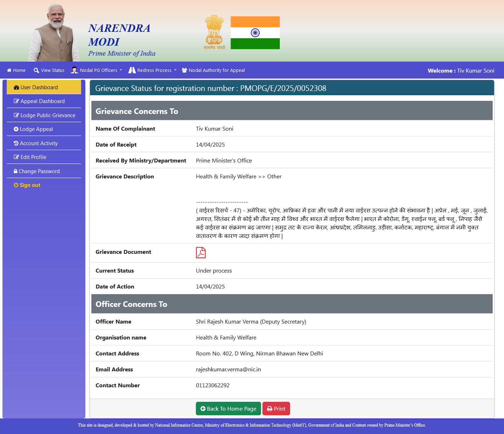The image size is (504, 434).
Task: Click the View Status magnifier icon
Action: [x=36, y=70]
